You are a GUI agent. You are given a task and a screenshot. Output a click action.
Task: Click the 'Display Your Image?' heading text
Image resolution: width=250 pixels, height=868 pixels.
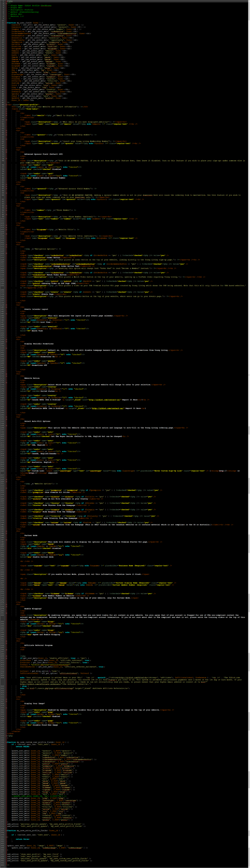pos(35,703)
